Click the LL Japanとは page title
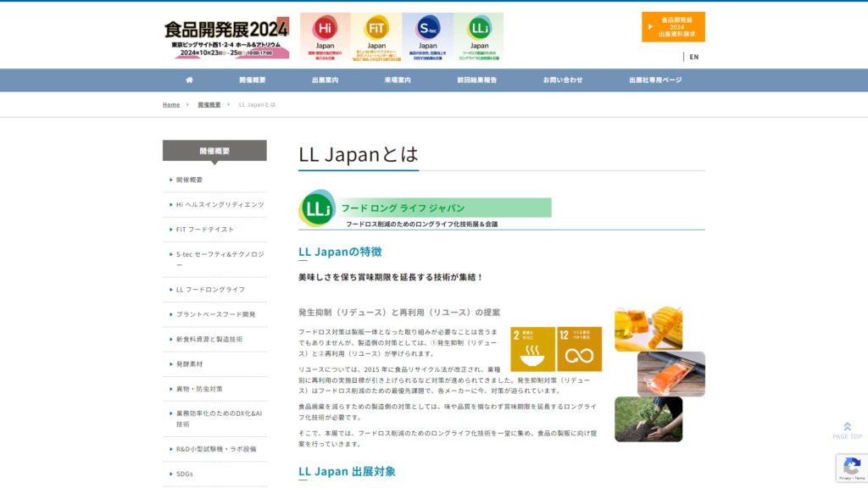Image resolution: width=868 pixels, height=488 pixels. click(359, 154)
